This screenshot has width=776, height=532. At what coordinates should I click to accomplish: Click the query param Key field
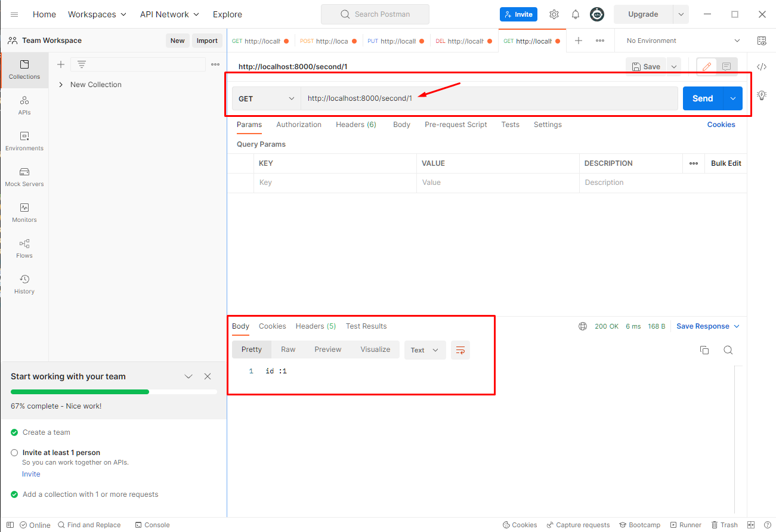tap(335, 183)
